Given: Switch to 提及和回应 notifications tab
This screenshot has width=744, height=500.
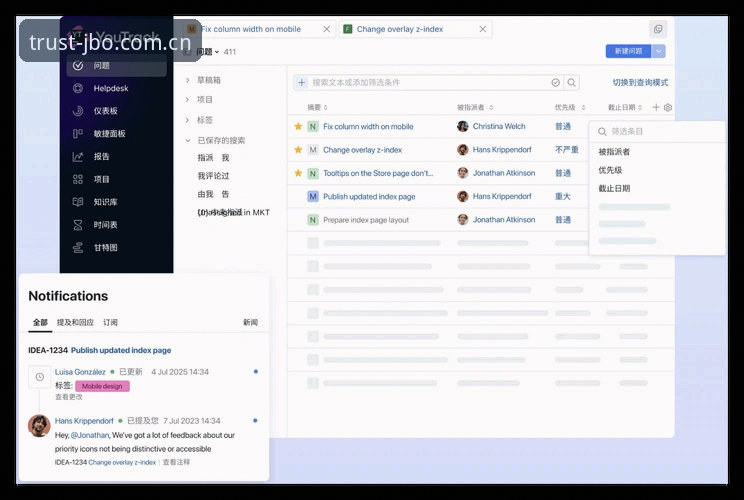Looking at the screenshot, I should pos(75,323).
